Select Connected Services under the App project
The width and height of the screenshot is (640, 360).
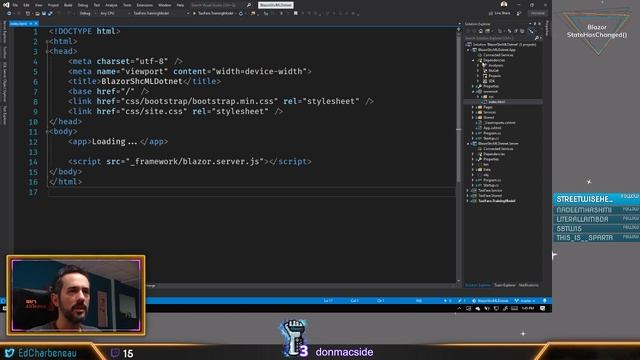498,55
